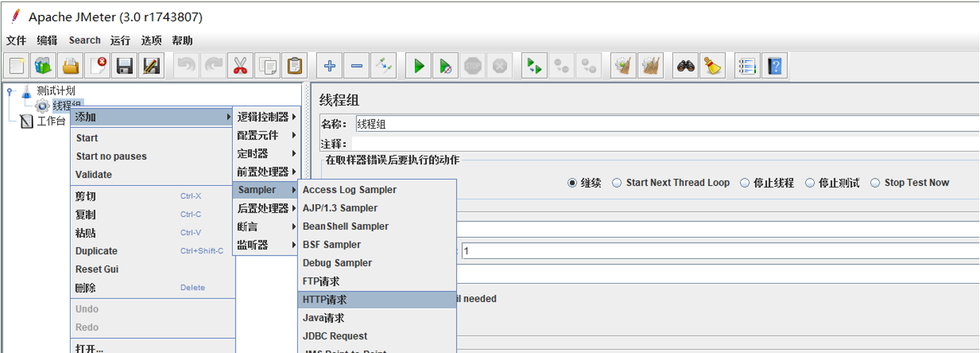This screenshot has height=353, width=980.
Task: Click the Collapse All minus icon
Action: [356, 66]
